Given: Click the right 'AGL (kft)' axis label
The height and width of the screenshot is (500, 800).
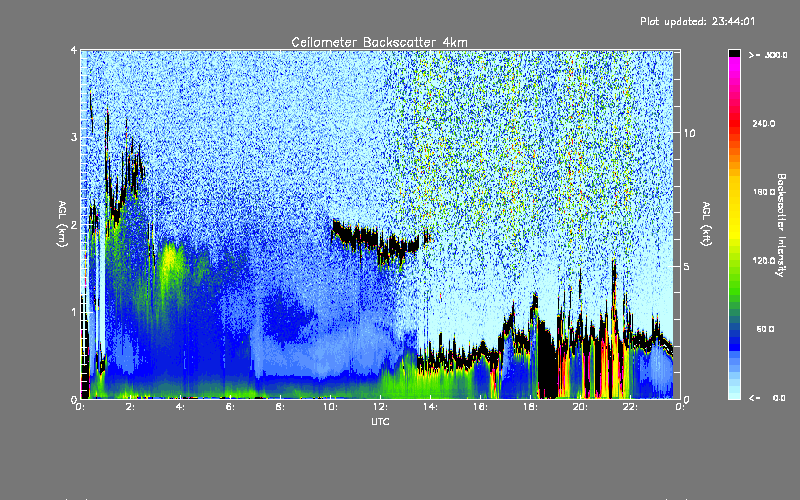Looking at the screenshot, I should click(x=706, y=224).
